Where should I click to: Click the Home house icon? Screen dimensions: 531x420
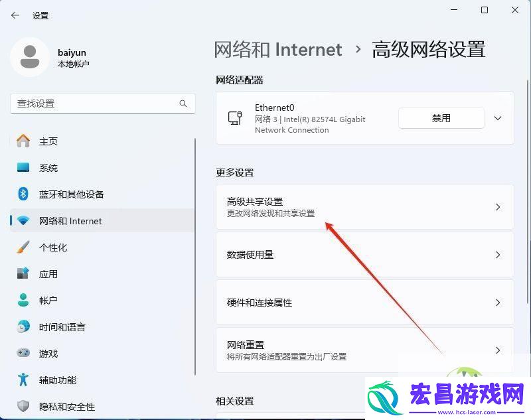[23, 141]
